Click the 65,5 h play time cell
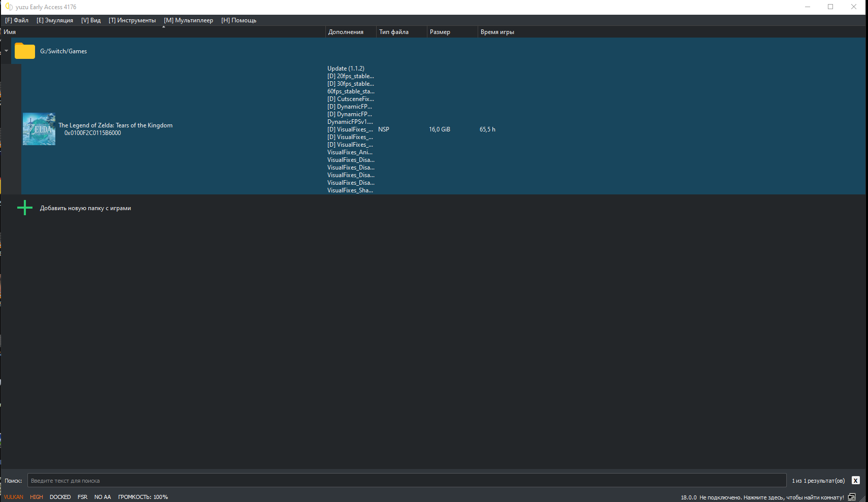 487,129
